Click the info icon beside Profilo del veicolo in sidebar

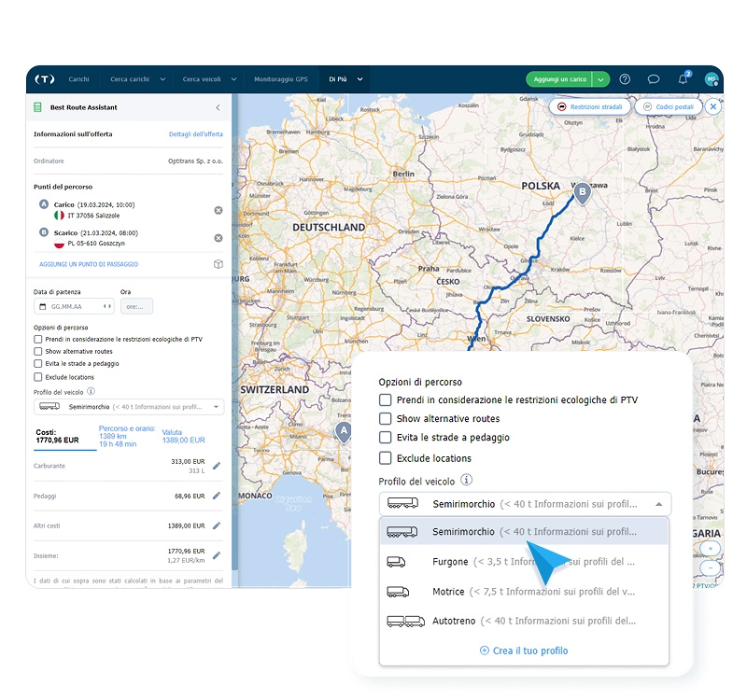pos(91,391)
